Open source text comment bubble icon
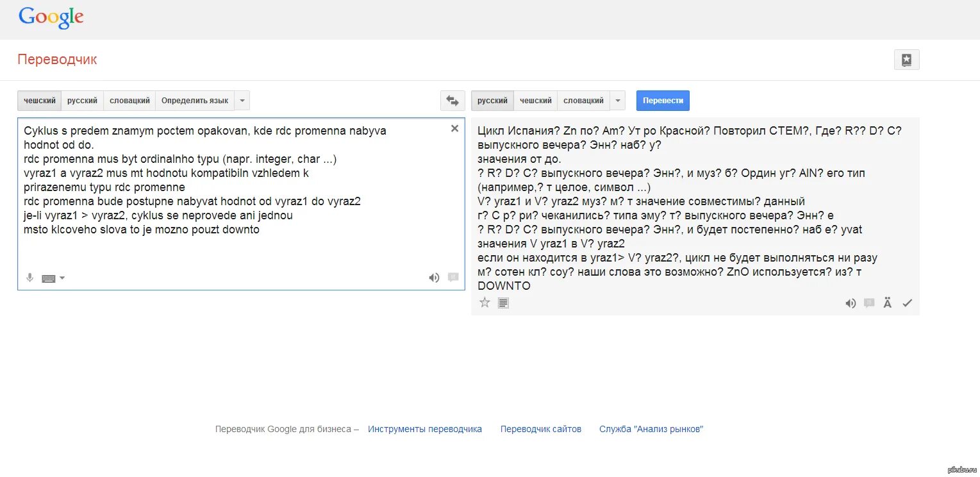Viewport: 980px width, 477px height. (453, 278)
